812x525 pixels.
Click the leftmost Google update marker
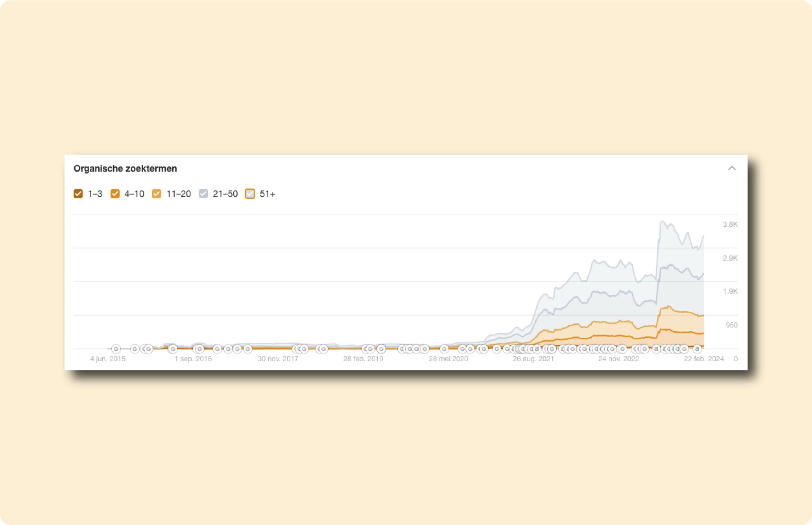pyautogui.click(x=116, y=349)
